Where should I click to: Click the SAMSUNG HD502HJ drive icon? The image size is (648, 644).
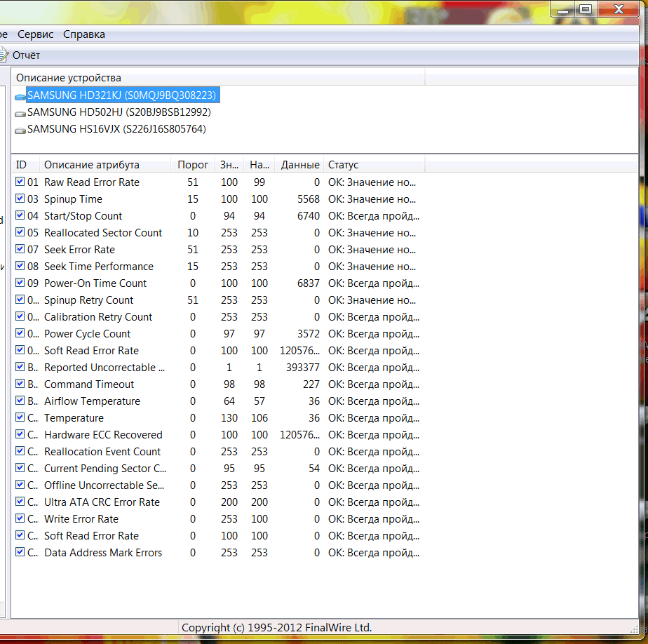[x=20, y=113]
